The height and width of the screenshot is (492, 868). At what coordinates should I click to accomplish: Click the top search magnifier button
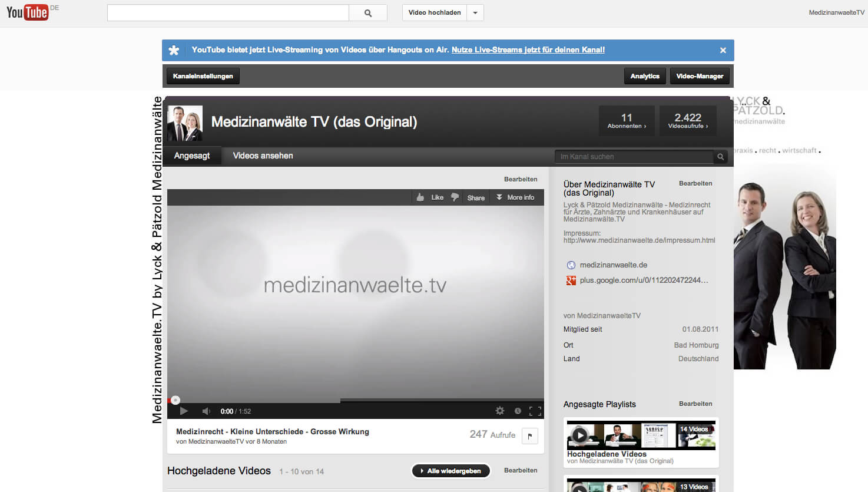coord(368,12)
